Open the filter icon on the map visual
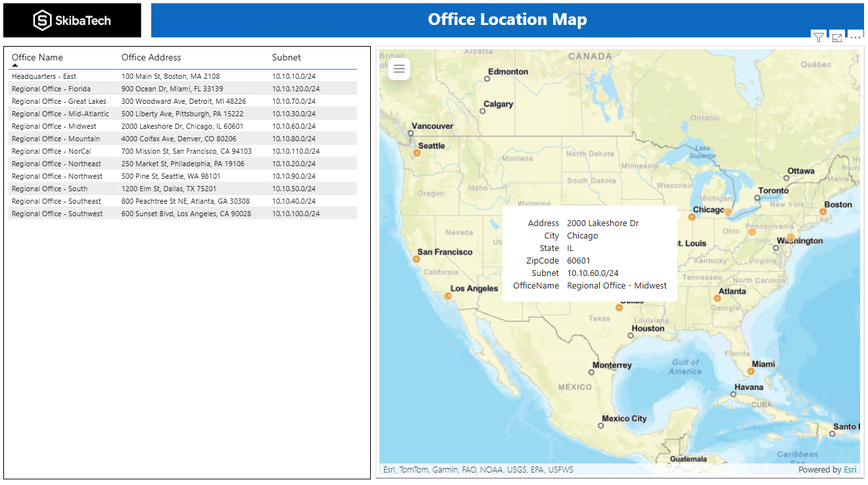The width and height of the screenshot is (868, 485). click(818, 37)
